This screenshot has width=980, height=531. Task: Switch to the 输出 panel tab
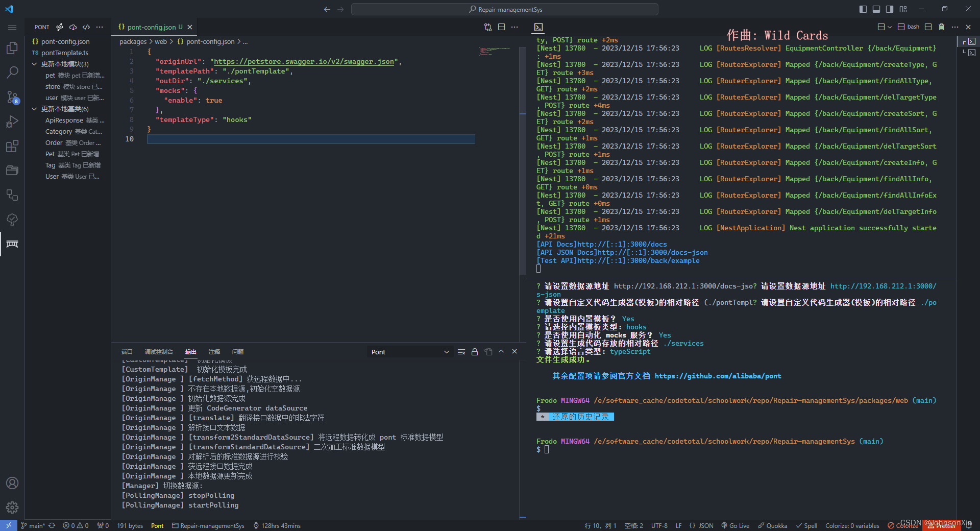(x=190, y=352)
